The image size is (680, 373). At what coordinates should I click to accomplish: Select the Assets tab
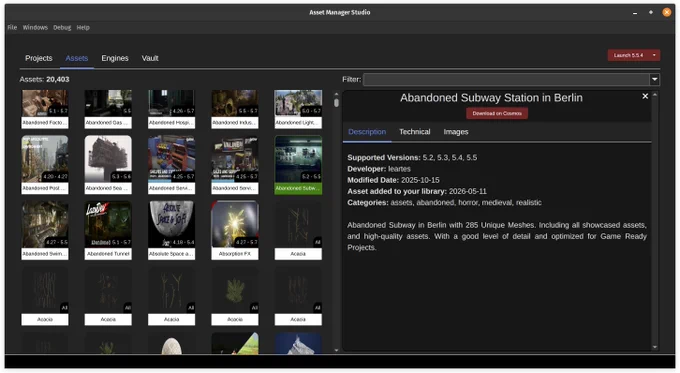pyautogui.click(x=77, y=58)
